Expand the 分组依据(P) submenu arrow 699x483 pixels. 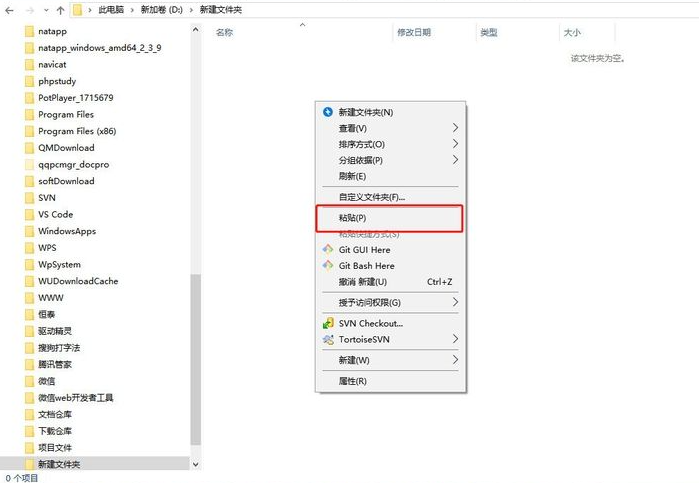(x=455, y=160)
